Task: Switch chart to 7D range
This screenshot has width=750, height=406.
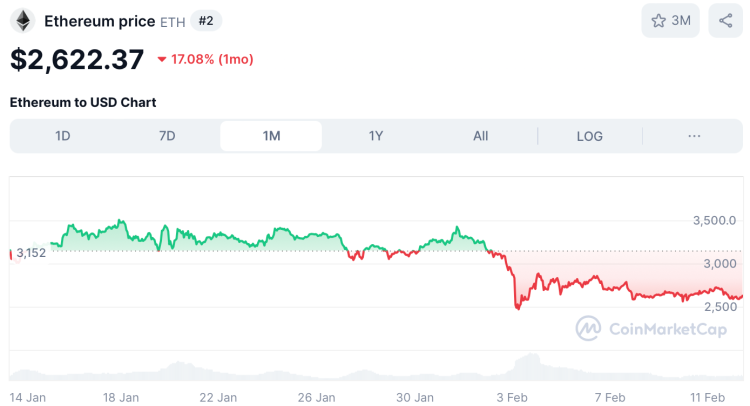Action: [167, 136]
